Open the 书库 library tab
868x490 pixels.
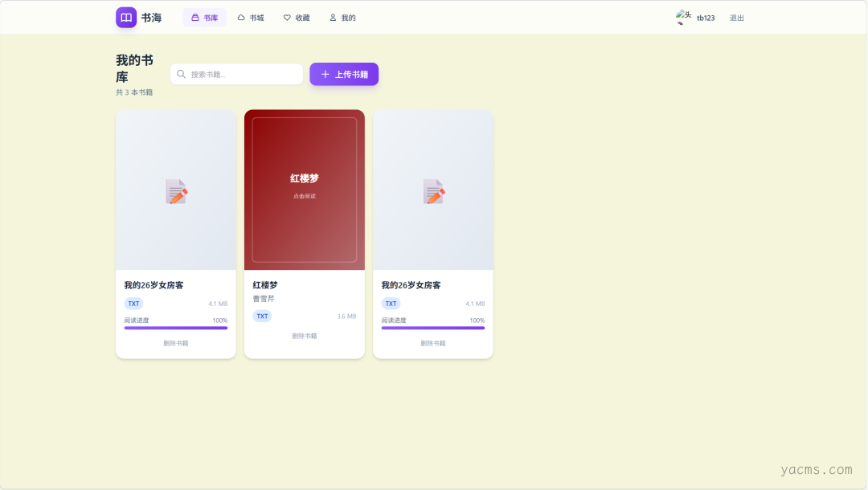[x=204, y=18]
